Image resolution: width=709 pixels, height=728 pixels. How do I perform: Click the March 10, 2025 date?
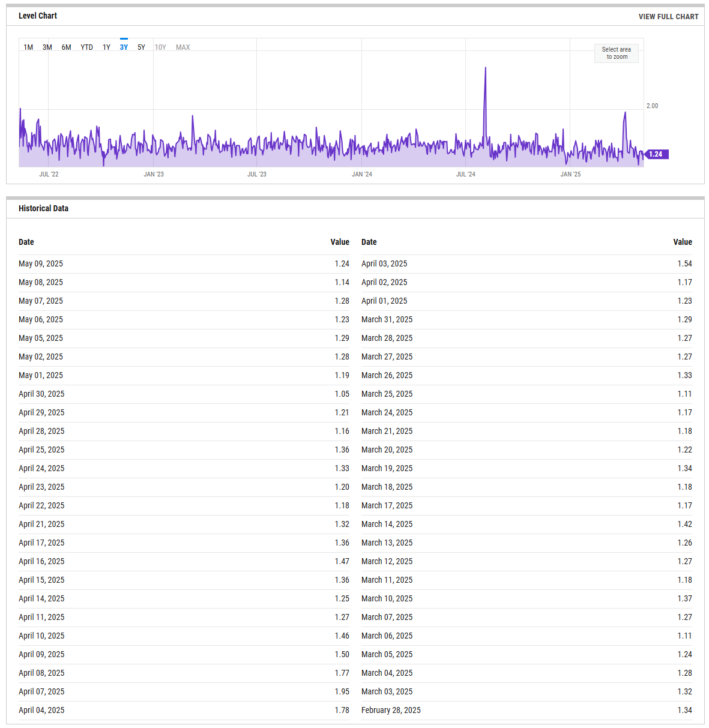387,598
